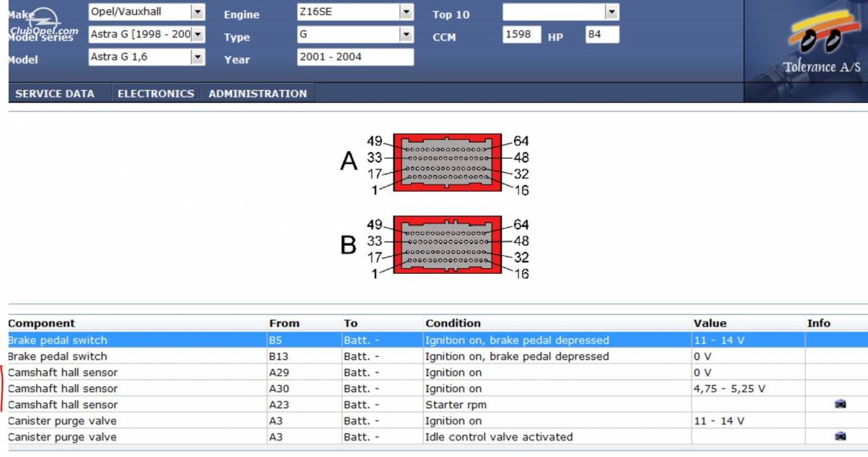Open camera info for Idle control valve row
The width and height of the screenshot is (868, 457).
pyautogui.click(x=840, y=437)
